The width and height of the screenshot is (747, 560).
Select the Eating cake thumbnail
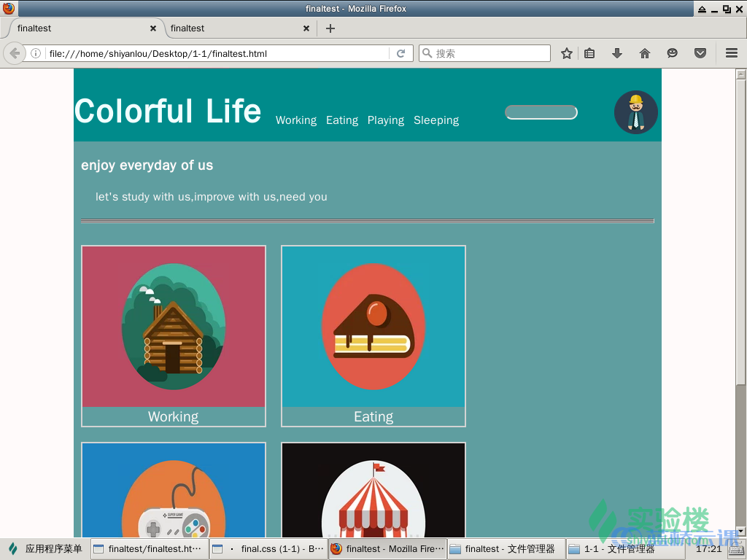point(373,327)
